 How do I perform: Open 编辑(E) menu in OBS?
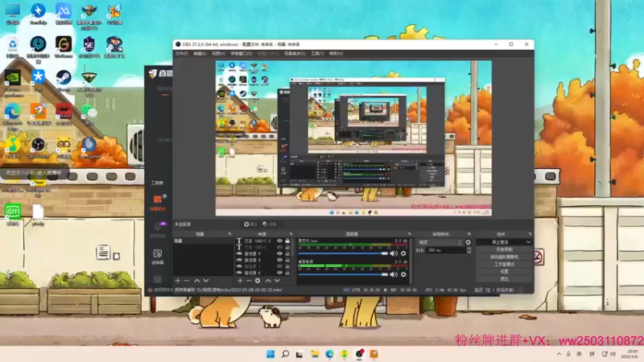[x=200, y=53]
